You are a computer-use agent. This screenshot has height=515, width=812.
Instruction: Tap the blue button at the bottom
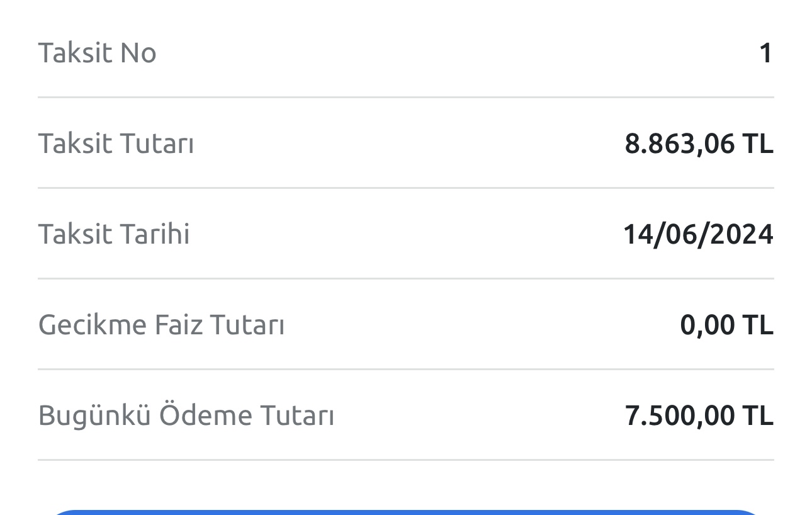(406, 512)
